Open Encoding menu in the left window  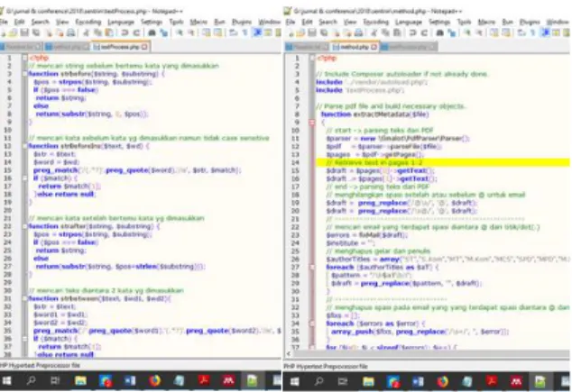tap(88, 22)
